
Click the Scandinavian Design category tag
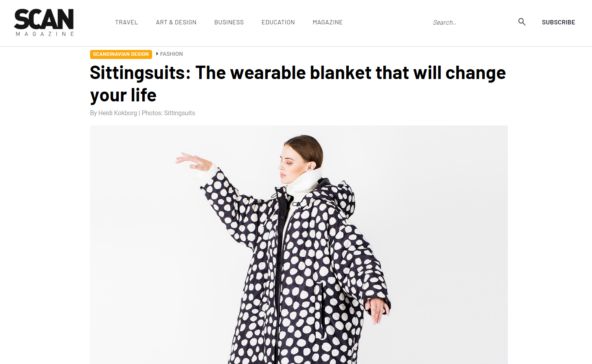[x=121, y=54]
